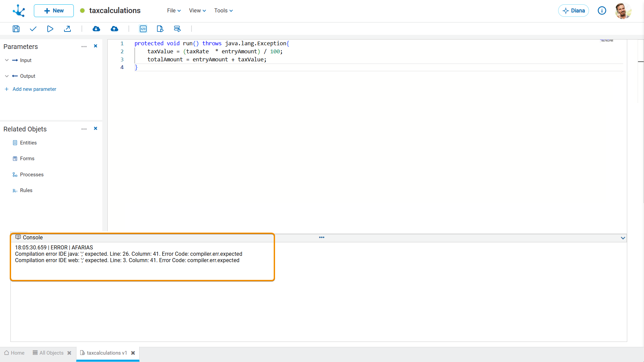Viewport: 644px width, 362px height.
Task: Click the rows configuration toolbar icon
Action: click(177, 29)
